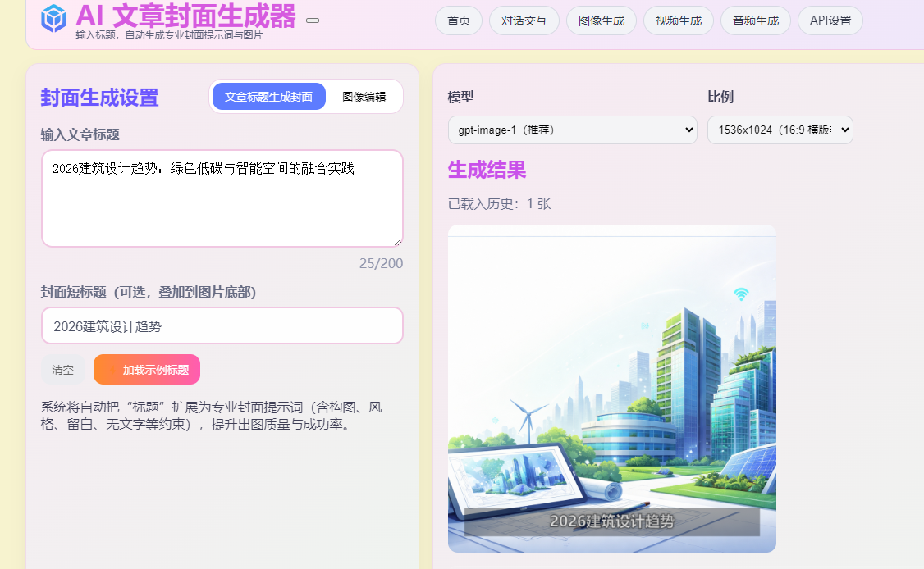The width and height of the screenshot is (924, 569).
Task: Go to 首页 navigation tab
Action: click(459, 20)
